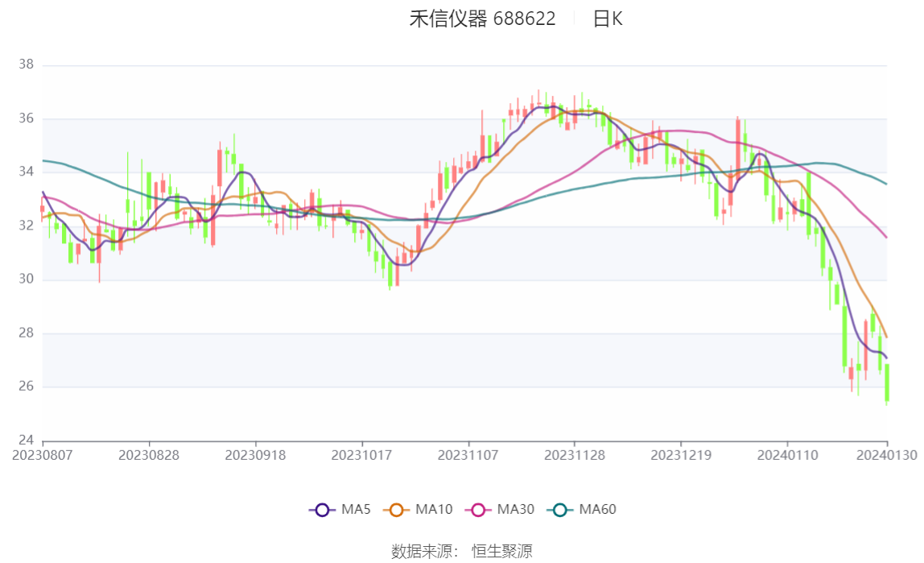
Task: Click the teal MA60 legend circle marker
Action: point(560,509)
